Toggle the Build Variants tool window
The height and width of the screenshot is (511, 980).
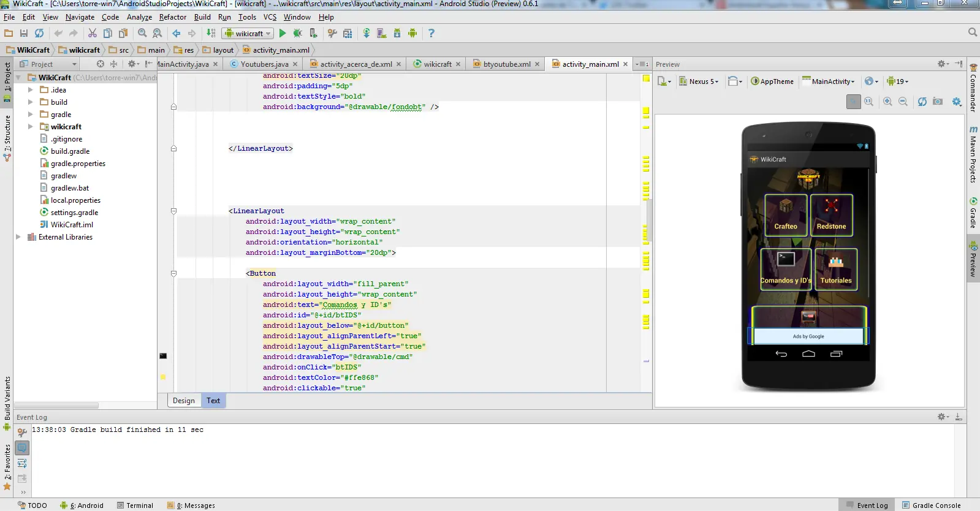7,403
